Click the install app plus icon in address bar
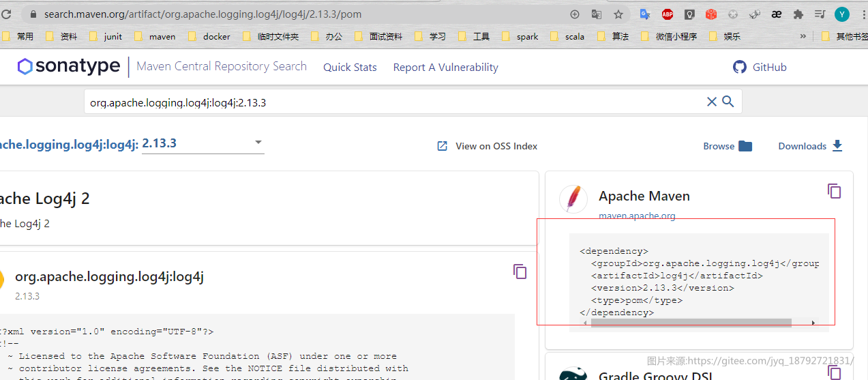 click(x=574, y=14)
